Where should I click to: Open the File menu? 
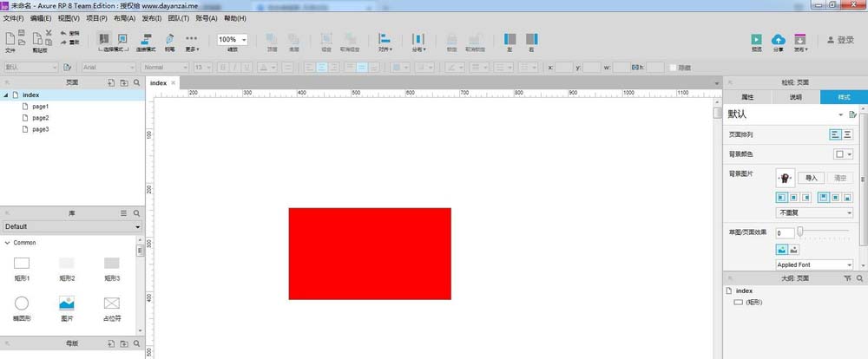click(13, 18)
